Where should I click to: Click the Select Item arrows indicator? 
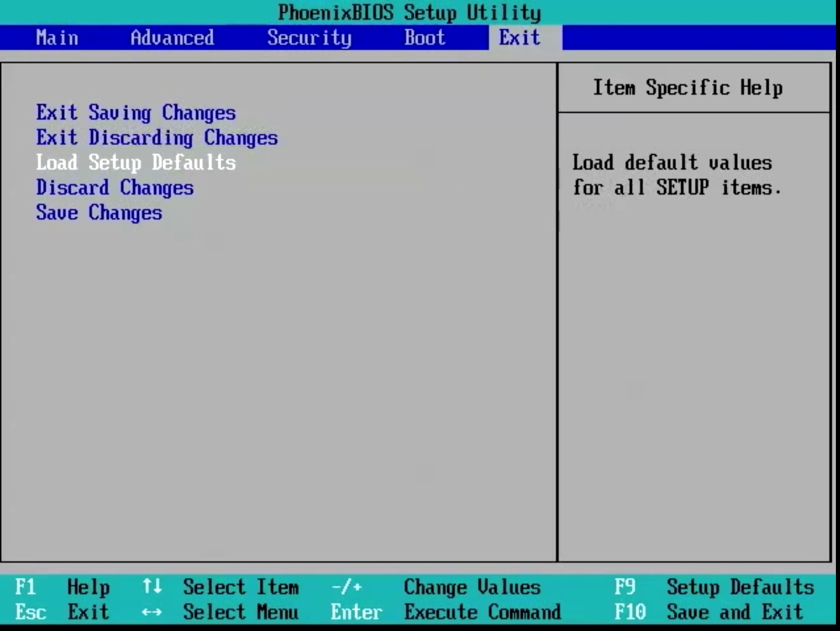pos(225,587)
